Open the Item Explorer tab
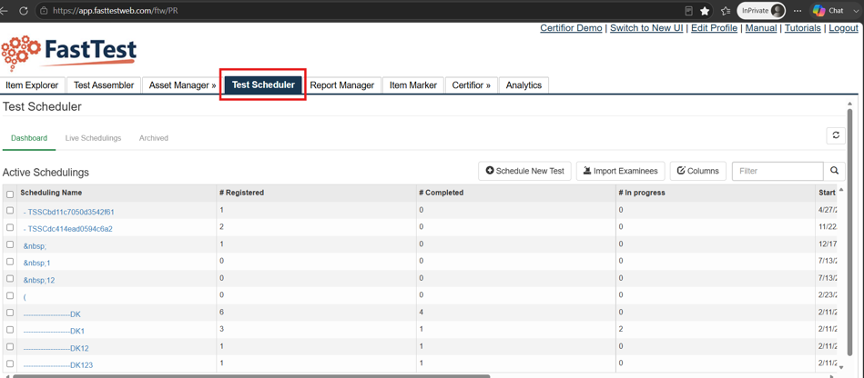864x378 pixels. [x=32, y=85]
